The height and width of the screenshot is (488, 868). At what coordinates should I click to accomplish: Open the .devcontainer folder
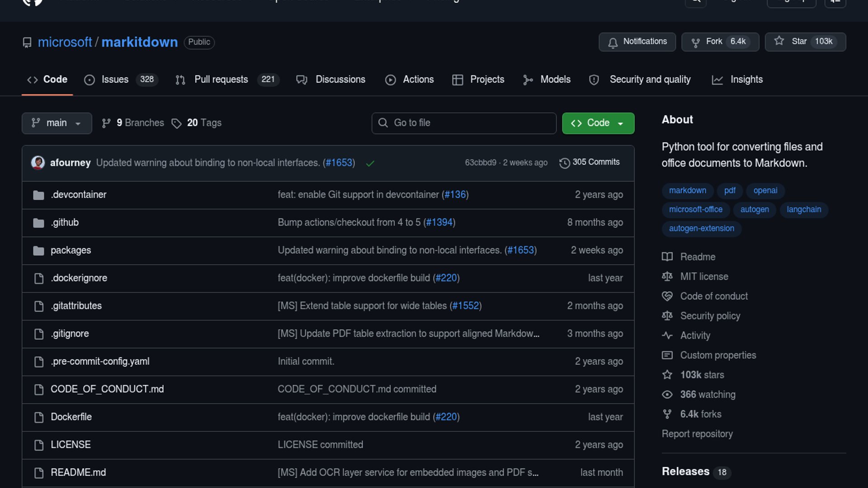[x=78, y=195]
